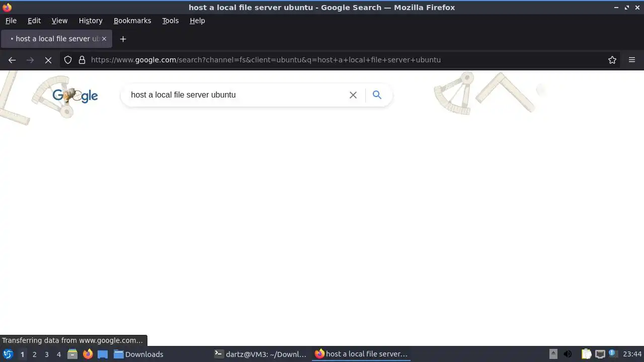Screen dimensions: 644x362
Task: Open the LXQt application menu bird icon
Action: [8, 354]
